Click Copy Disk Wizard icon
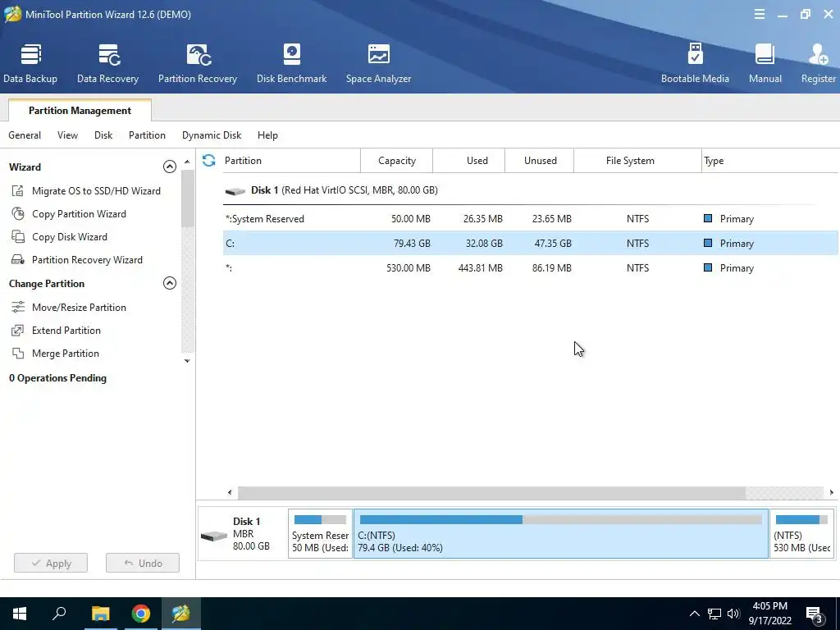The width and height of the screenshot is (840, 630). tap(18, 237)
